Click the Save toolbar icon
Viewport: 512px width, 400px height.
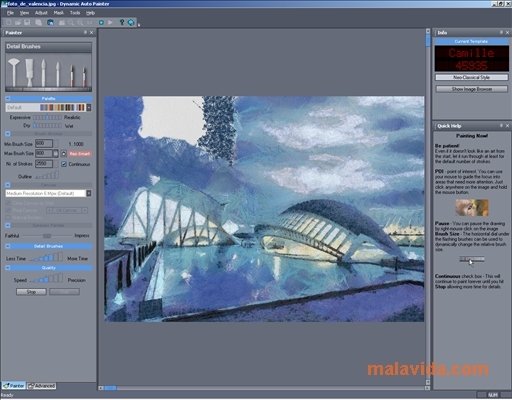pos(27,22)
